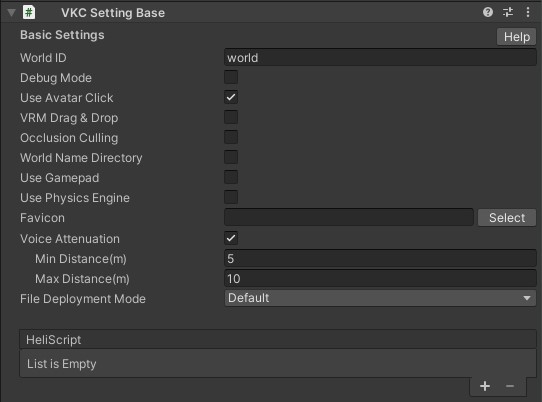Viewport: 542px width, 402px height.
Task: Click the minus icon under HeliScript list
Action: pyautogui.click(x=510, y=386)
